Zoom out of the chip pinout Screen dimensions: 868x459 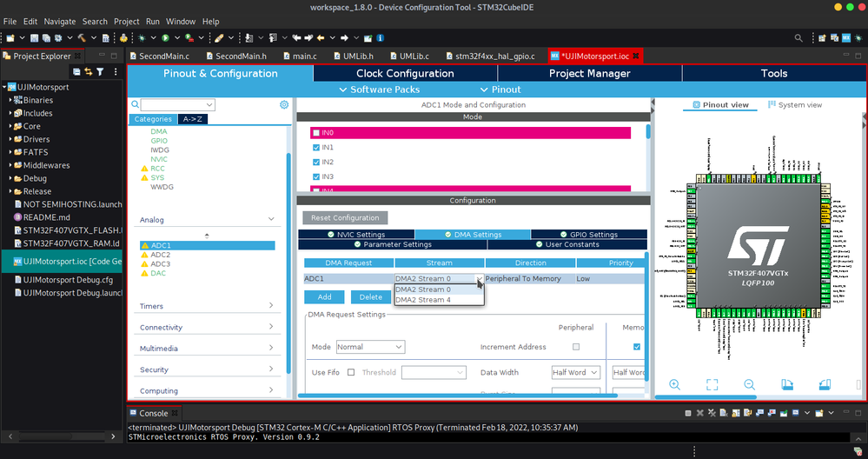(750, 384)
